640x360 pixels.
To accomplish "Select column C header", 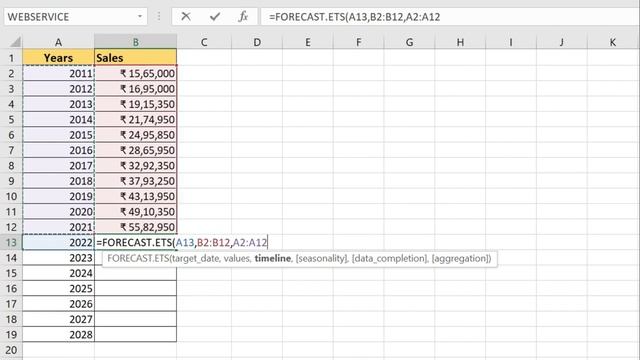I will (204, 42).
